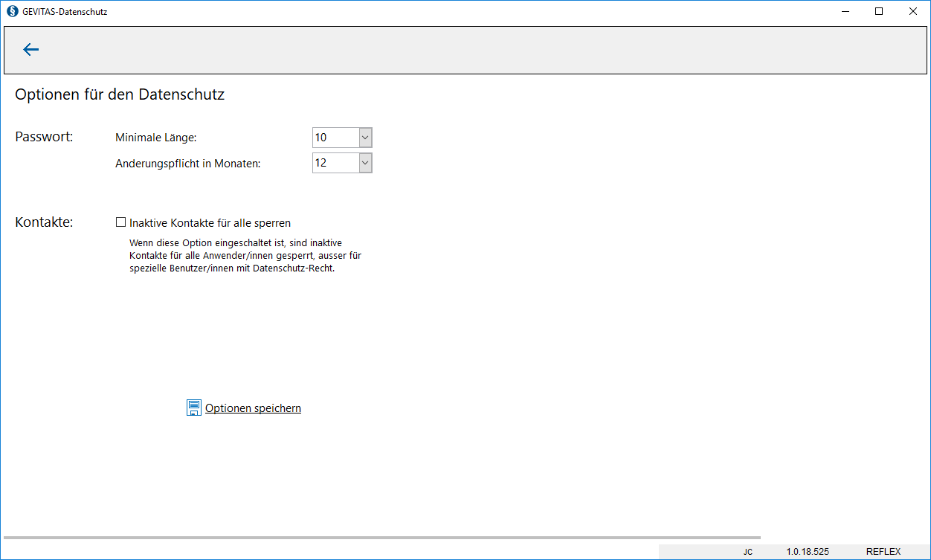Click the horizontal scrollbar at the bottom
This screenshot has height=560, width=931.
tap(381, 537)
